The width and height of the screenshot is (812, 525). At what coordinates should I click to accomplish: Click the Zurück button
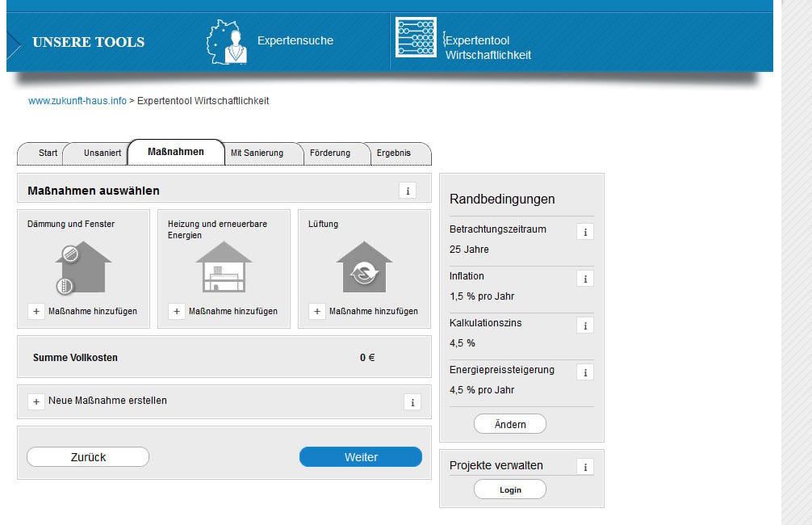click(x=88, y=456)
